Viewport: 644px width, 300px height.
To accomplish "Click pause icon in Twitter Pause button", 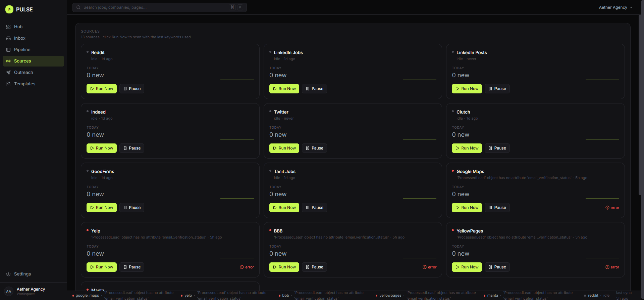I will (x=308, y=148).
